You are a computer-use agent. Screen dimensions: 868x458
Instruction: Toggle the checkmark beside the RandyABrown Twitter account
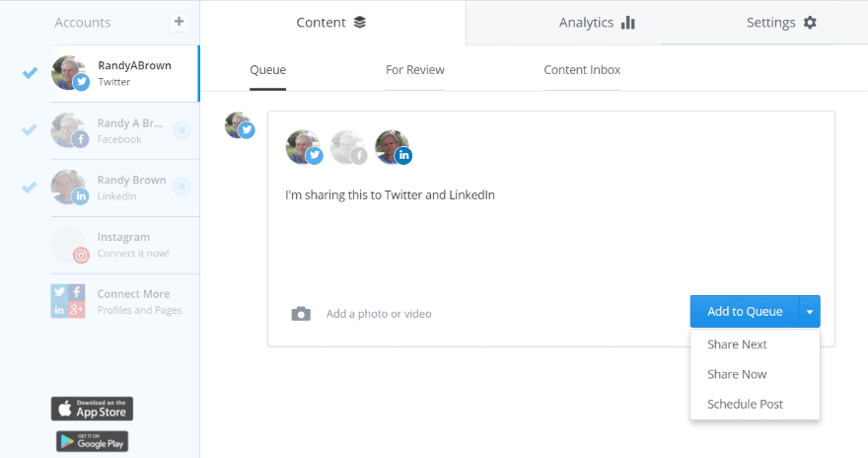[30, 72]
